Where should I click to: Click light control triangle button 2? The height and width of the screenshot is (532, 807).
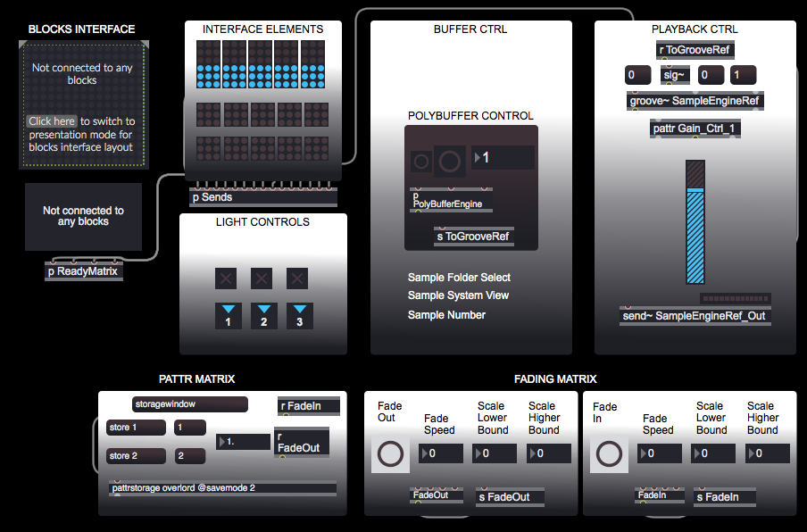click(x=264, y=316)
